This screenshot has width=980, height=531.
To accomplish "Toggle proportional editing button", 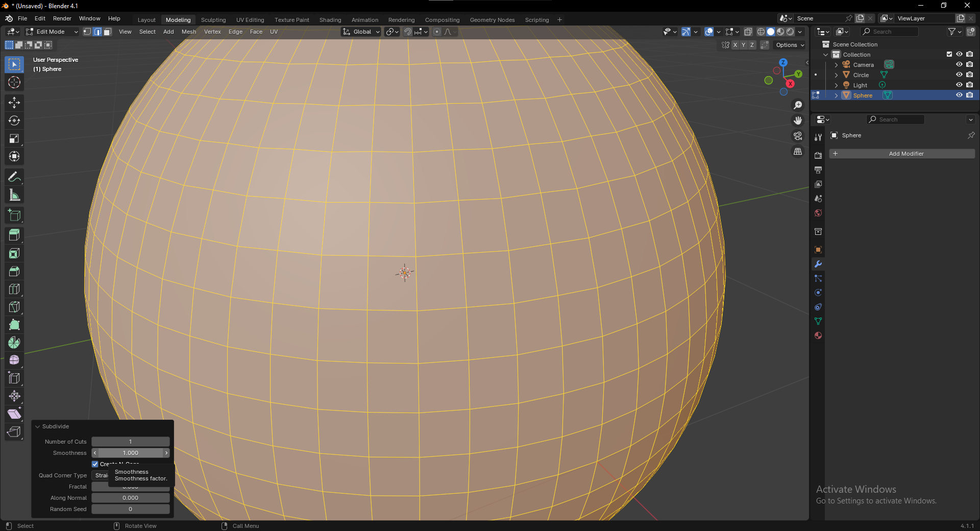I will pos(437,32).
